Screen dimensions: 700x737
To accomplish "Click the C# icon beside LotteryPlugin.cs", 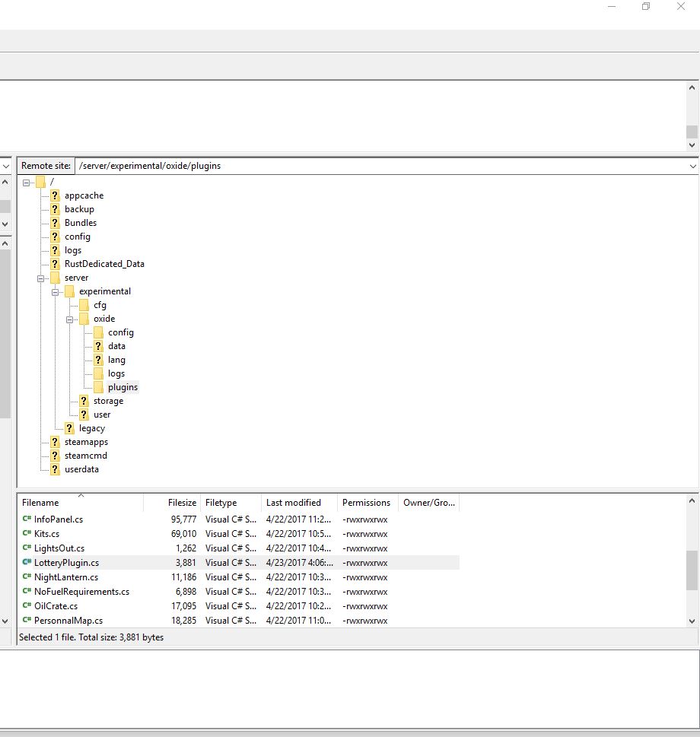I will (27, 562).
